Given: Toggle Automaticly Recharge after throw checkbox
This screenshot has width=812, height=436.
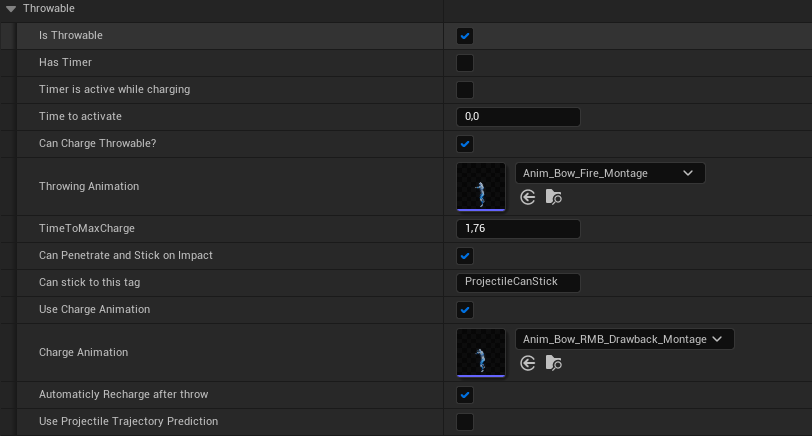Looking at the screenshot, I should (x=465, y=394).
